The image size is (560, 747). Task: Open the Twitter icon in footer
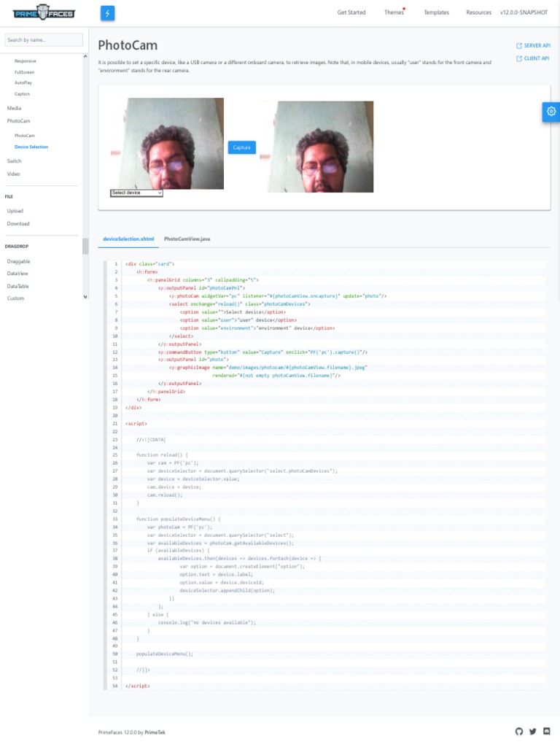pos(533,731)
